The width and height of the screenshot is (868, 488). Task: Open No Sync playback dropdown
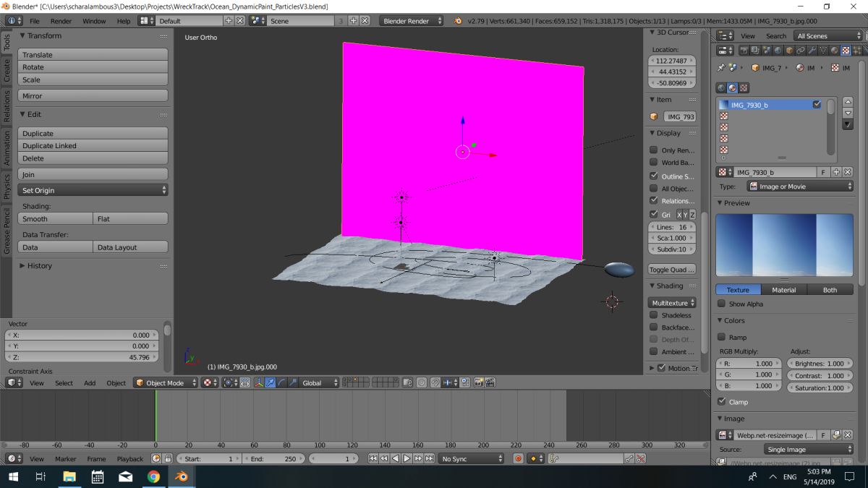coord(472,458)
